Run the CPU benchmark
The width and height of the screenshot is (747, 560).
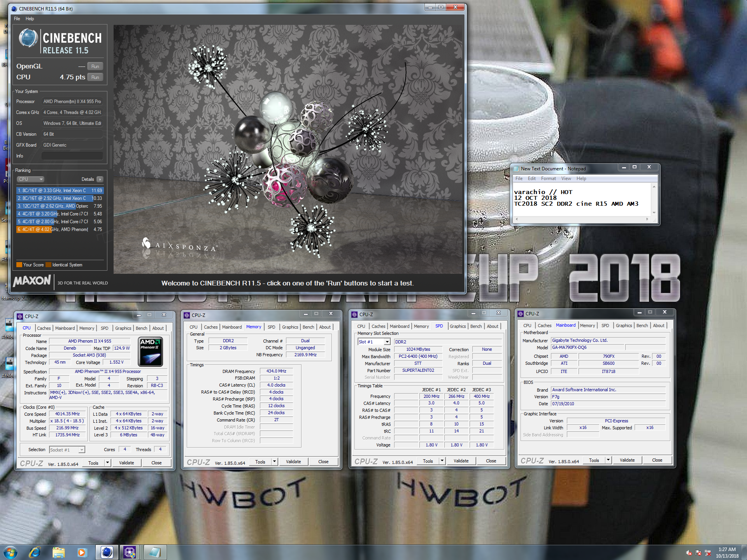(95, 77)
